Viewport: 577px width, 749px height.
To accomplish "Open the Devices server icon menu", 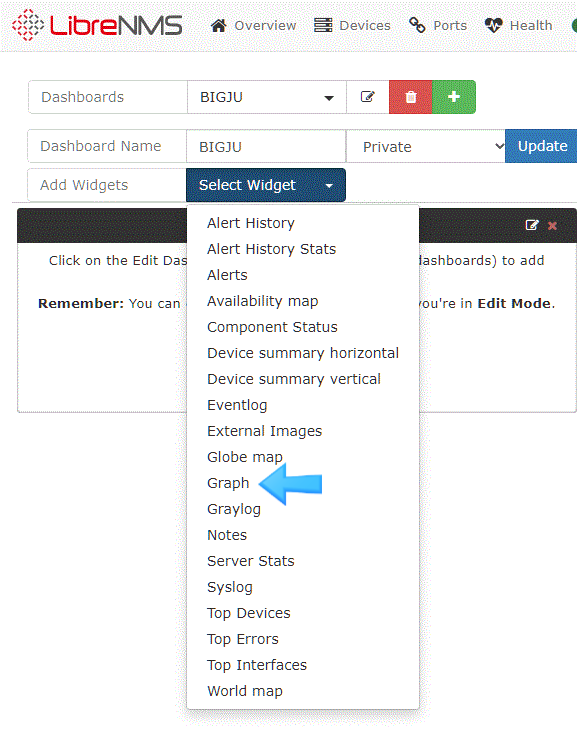I will point(323,25).
